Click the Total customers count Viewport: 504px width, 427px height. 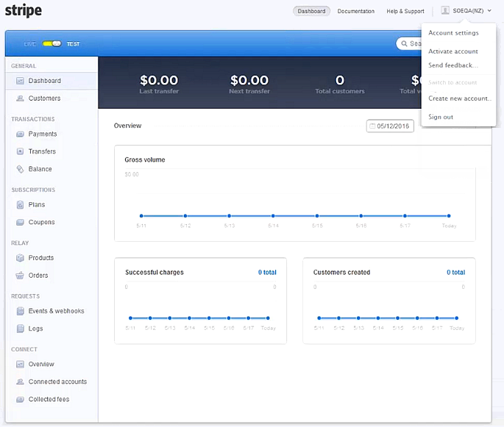[x=340, y=80]
